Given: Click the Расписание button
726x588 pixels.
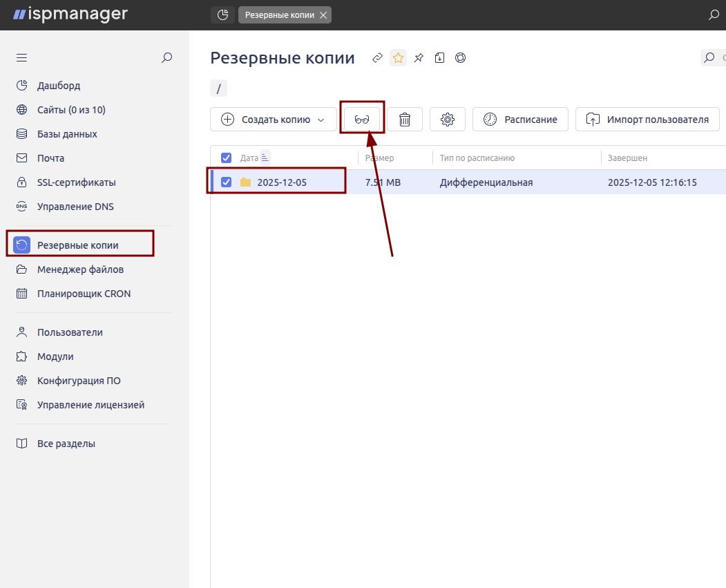Looking at the screenshot, I should click(520, 120).
